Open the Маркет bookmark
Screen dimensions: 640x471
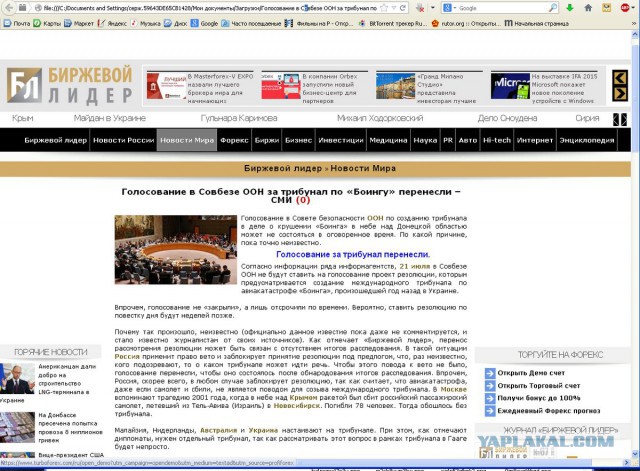click(79, 24)
